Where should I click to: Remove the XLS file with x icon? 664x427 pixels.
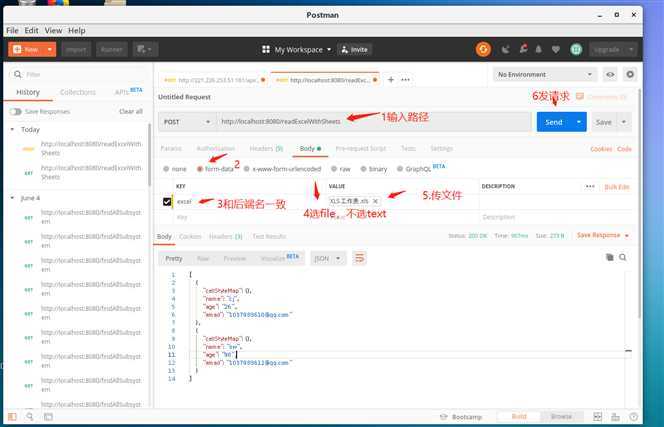pyautogui.click(x=375, y=202)
